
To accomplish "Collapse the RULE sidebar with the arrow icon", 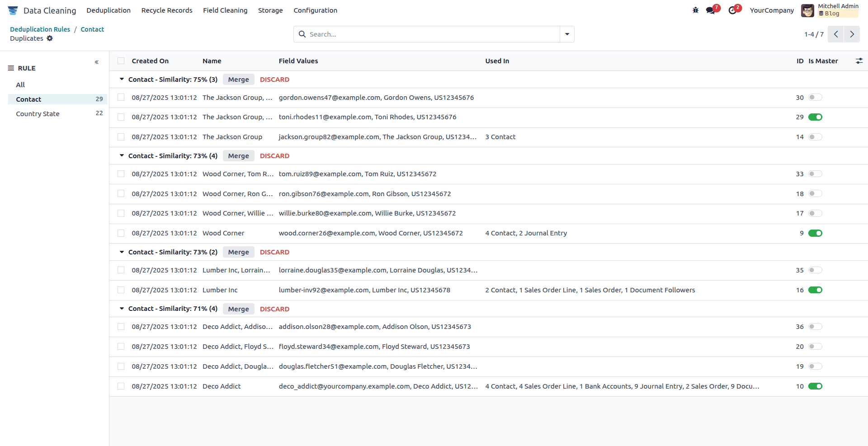I will pyautogui.click(x=96, y=62).
